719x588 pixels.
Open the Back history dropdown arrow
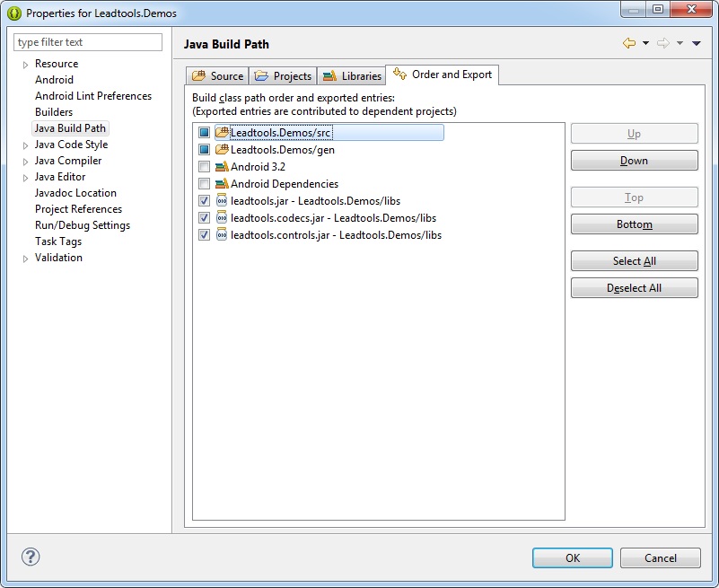(645, 43)
